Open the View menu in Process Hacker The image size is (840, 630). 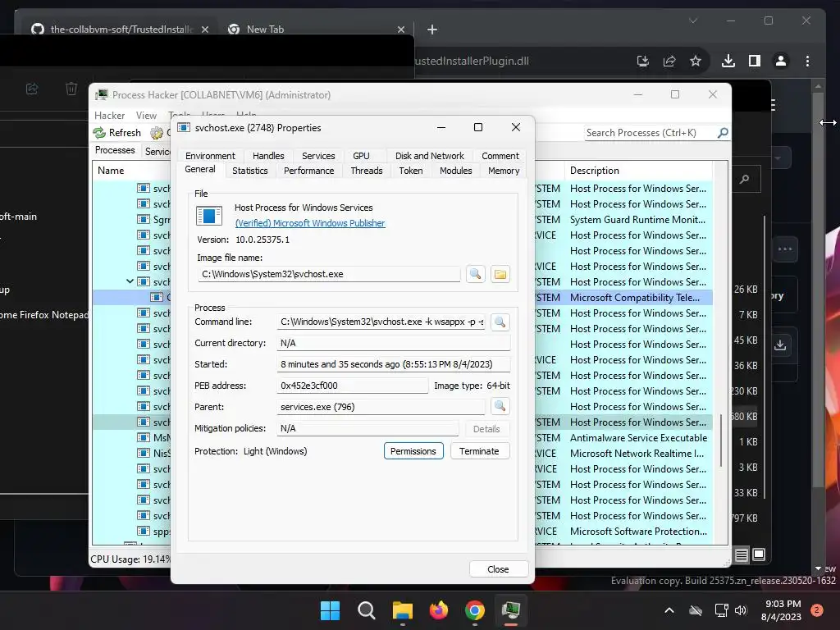[x=146, y=116]
